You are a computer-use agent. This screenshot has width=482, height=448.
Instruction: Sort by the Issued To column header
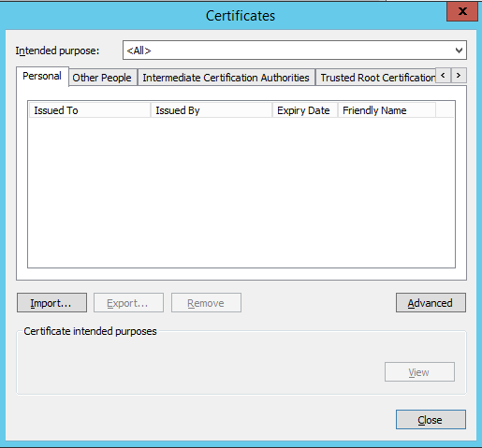(x=90, y=110)
